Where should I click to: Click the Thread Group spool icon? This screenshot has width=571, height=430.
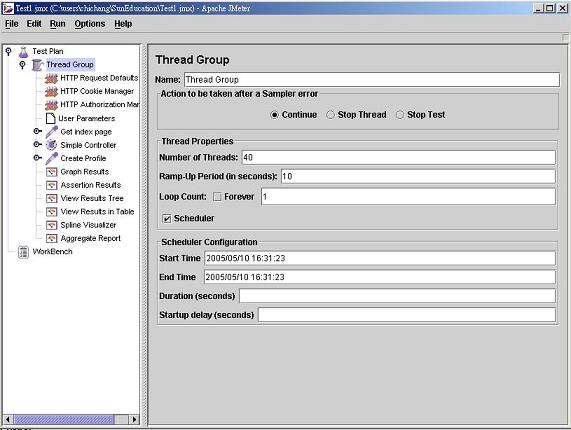(38, 65)
